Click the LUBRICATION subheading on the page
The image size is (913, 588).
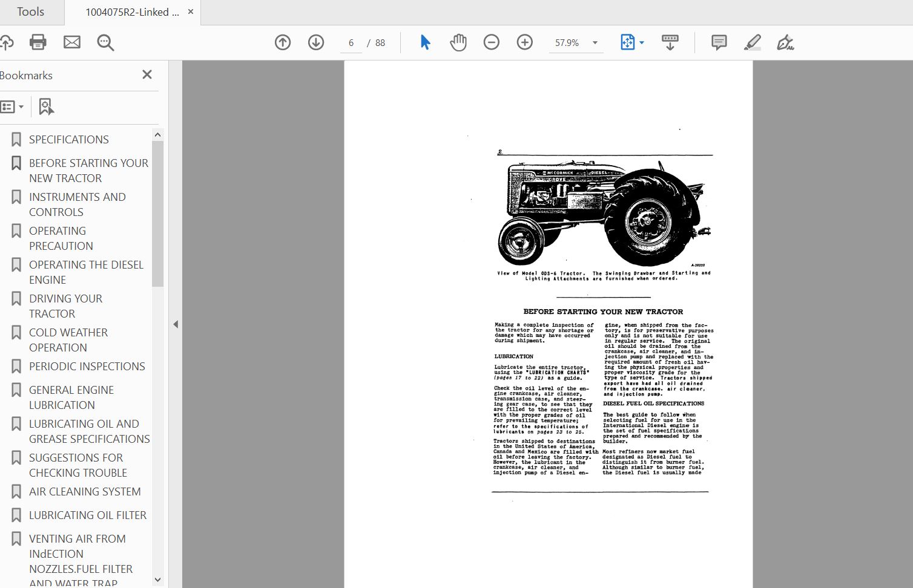pos(514,356)
